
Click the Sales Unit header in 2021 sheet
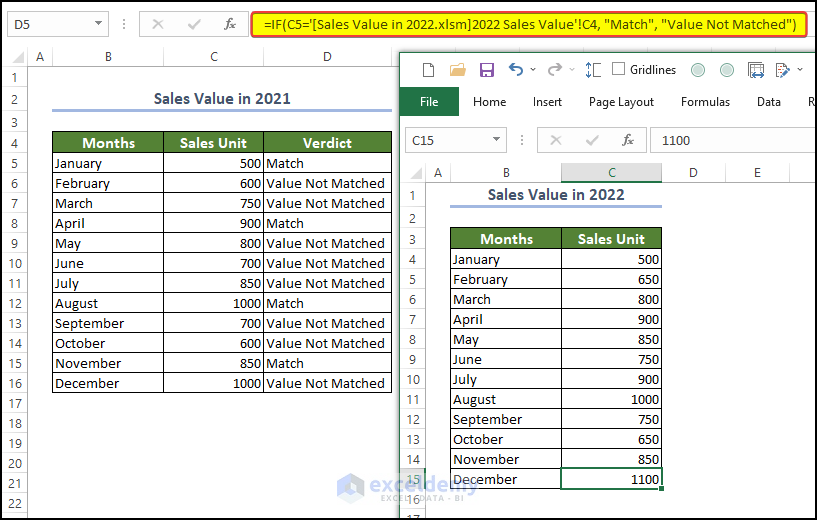click(214, 143)
